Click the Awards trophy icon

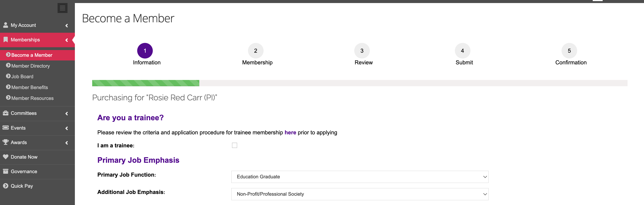(5, 142)
